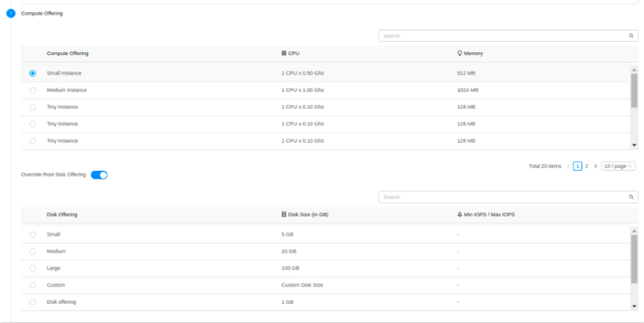This screenshot has height=323, width=644.
Task: Go to the next page arrow
Action: click(595, 166)
